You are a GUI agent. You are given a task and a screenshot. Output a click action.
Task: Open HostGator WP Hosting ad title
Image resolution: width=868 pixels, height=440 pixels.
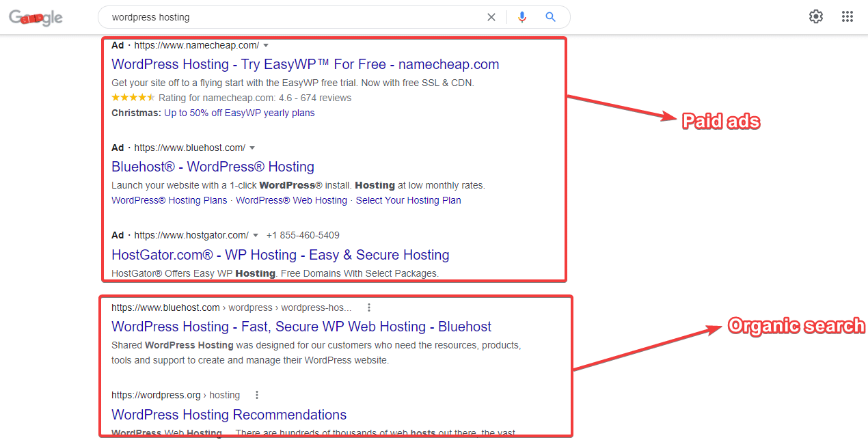280,255
